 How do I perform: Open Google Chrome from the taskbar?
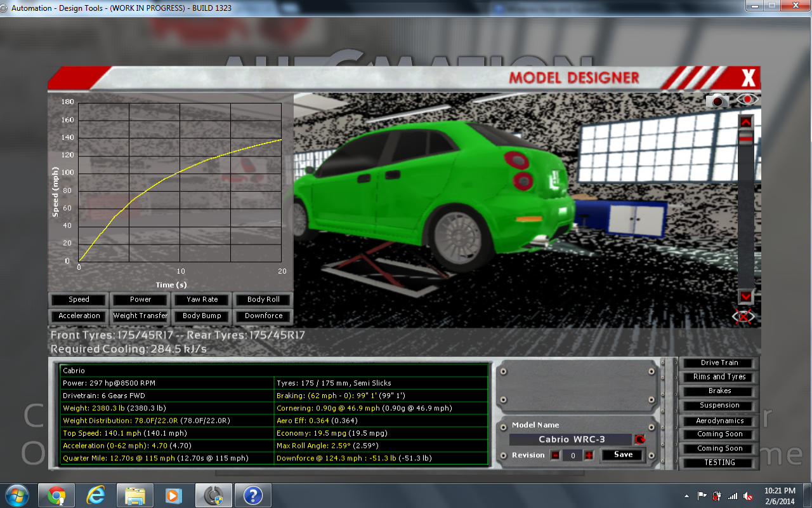pos(56,495)
